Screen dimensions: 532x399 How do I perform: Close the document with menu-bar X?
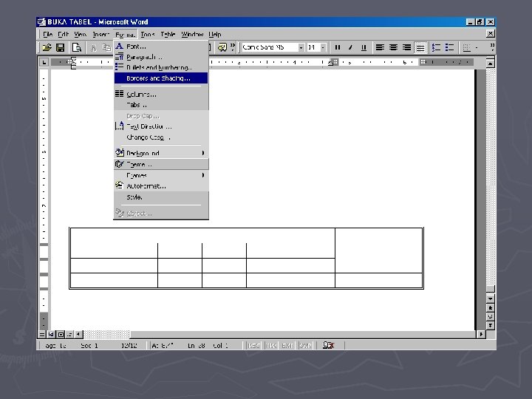(491, 33)
